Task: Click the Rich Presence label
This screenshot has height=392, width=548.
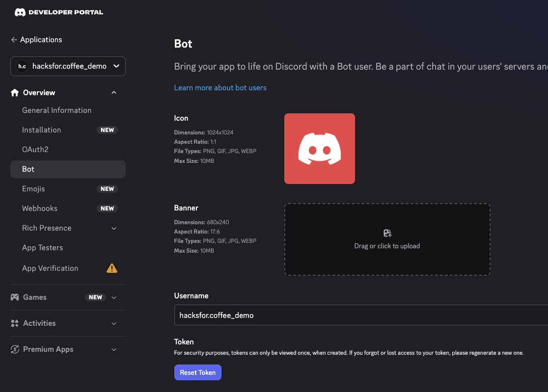Action: (47, 228)
